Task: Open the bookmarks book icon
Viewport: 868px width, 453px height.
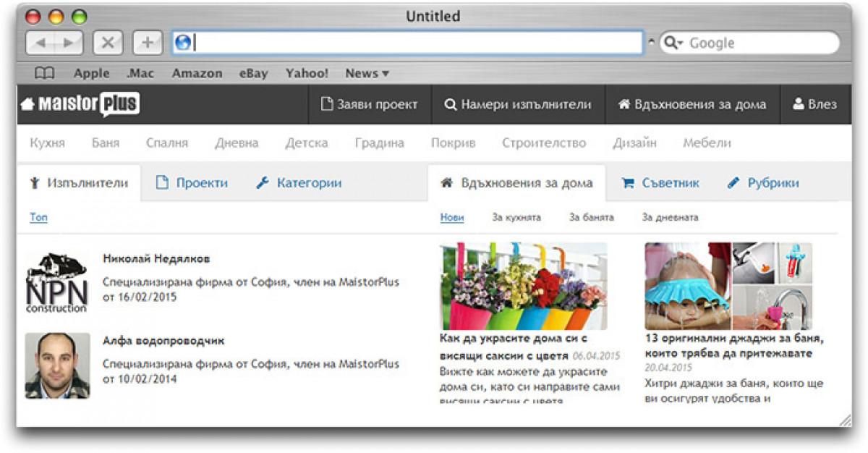Action: (x=45, y=73)
